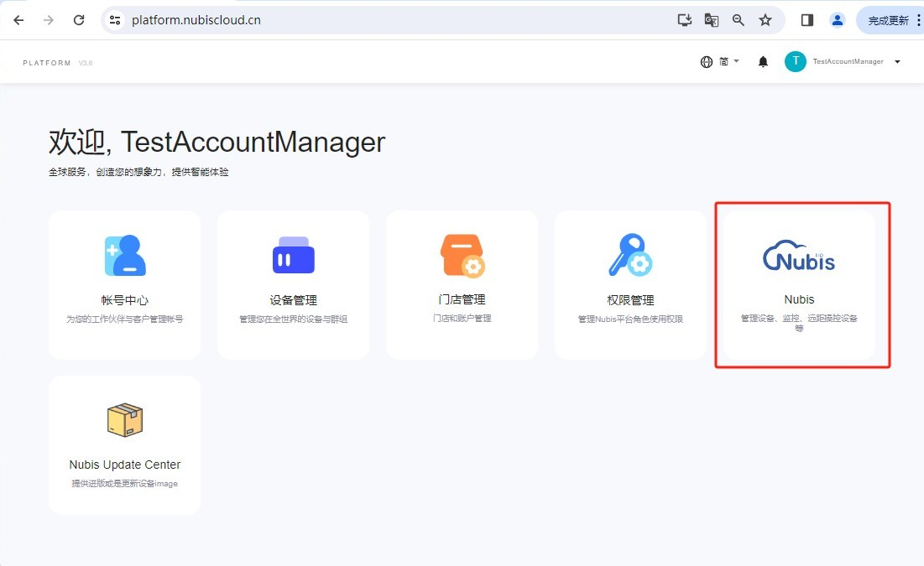Click the Nubis card title
This screenshot has width=924, height=566.
click(x=799, y=299)
